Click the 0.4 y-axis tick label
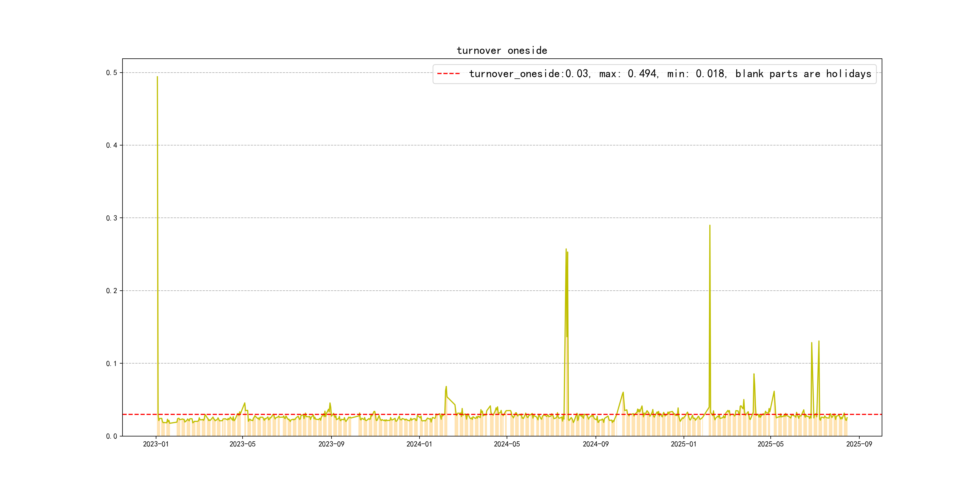This screenshot has width=980, height=490. tap(112, 145)
